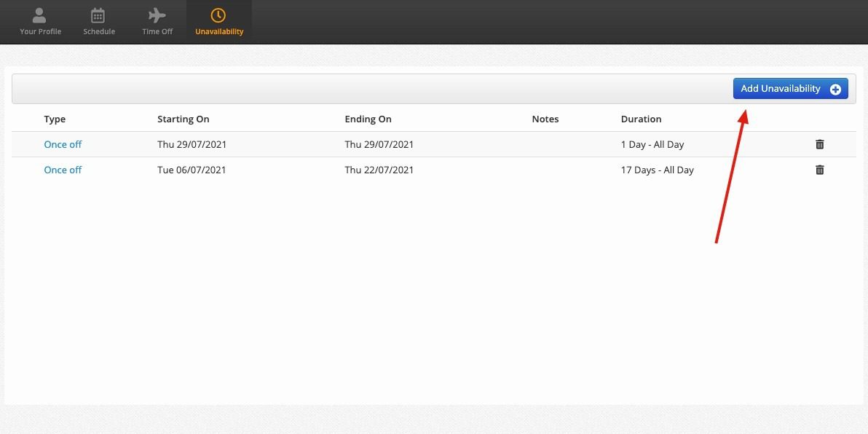Open the Once off entry starting 29/07/2021
The image size is (868, 434).
pyautogui.click(x=63, y=144)
